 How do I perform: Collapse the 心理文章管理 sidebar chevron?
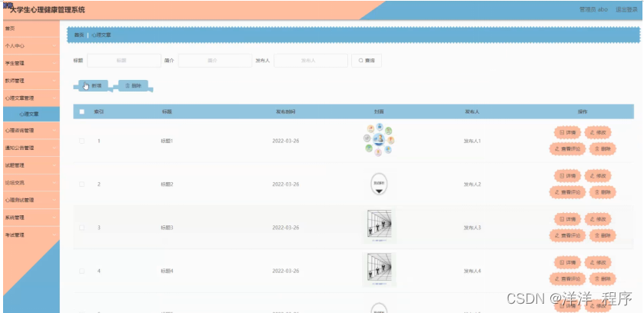[x=55, y=98]
